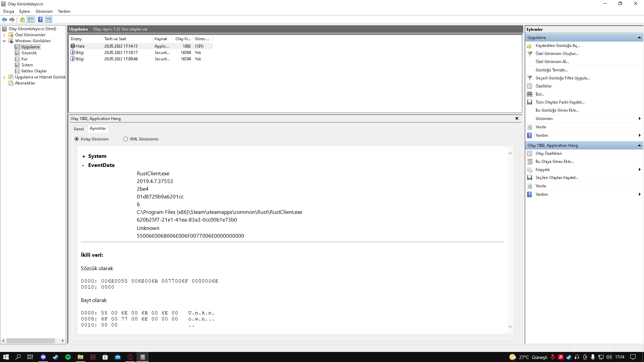The image size is (644, 362).
Task: Select the XML Görünümü radio button
Action: coord(126,139)
